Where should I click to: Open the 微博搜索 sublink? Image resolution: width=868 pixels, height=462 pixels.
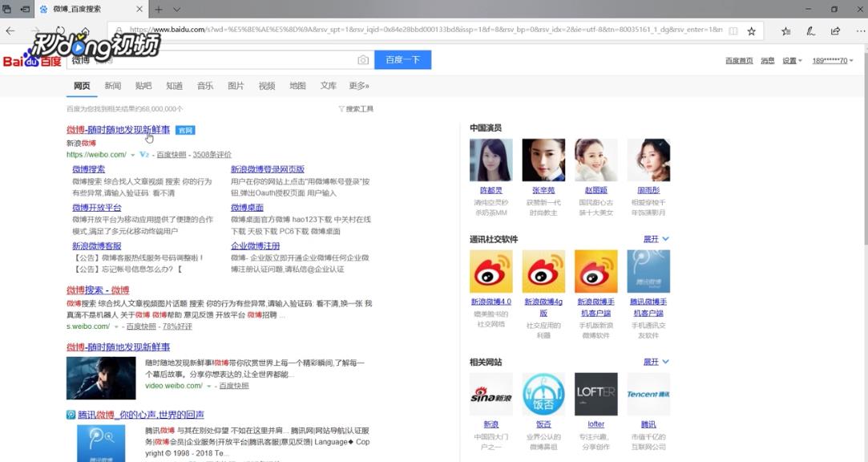(89, 169)
